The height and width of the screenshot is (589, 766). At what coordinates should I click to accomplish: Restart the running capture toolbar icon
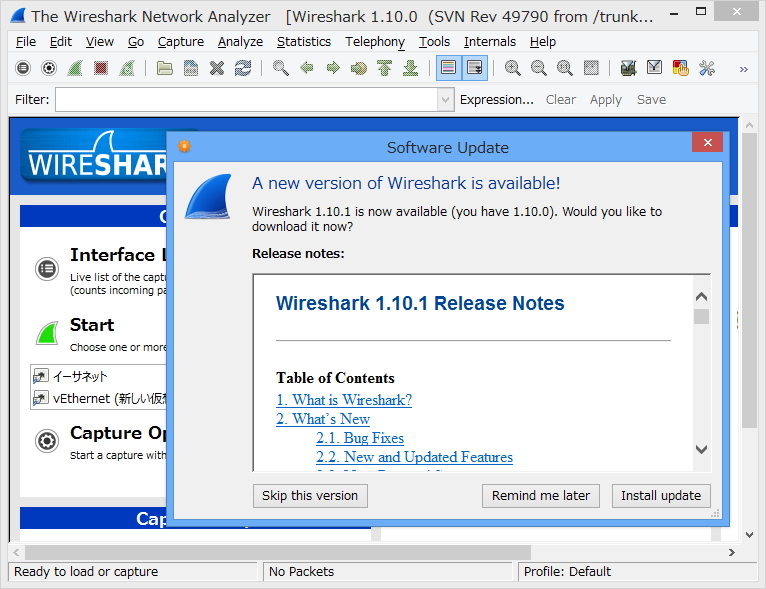tap(127, 68)
